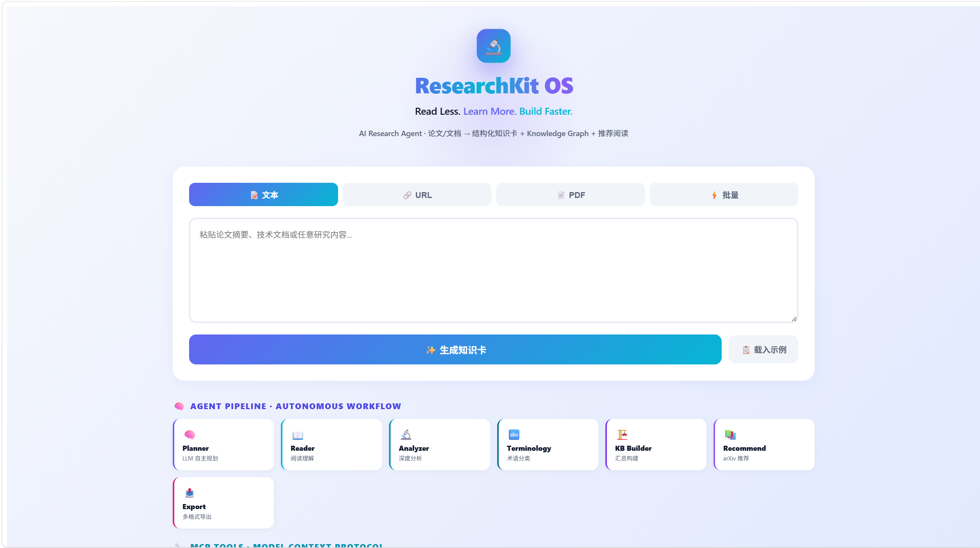Viewport: 980px width, 548px height.
Task: Click the "Read Less." tagline text
Action: tap(438, 111)
